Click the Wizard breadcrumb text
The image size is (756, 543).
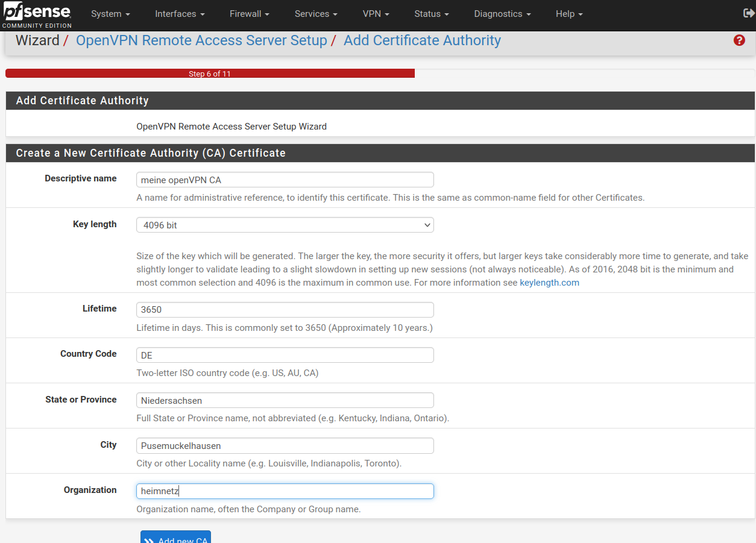(37, 40)
